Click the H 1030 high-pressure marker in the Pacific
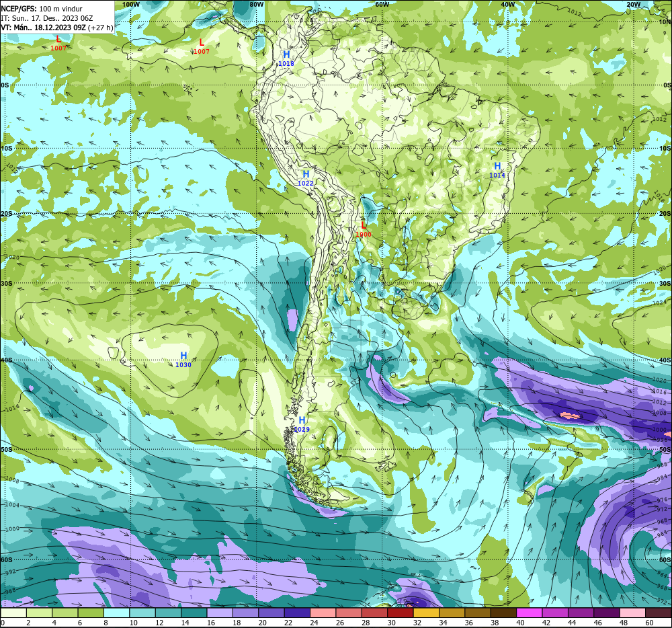This screenshot has height=628, width=672. click(183, 360)
